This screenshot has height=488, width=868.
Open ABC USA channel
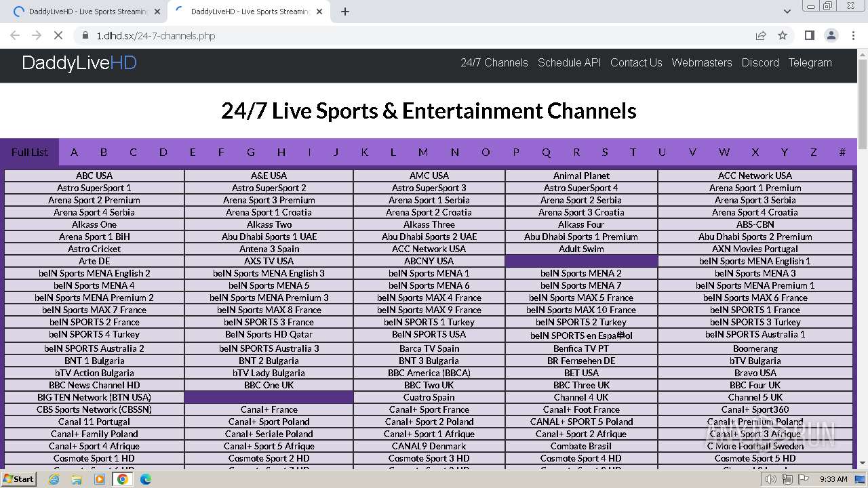[94, 176]
